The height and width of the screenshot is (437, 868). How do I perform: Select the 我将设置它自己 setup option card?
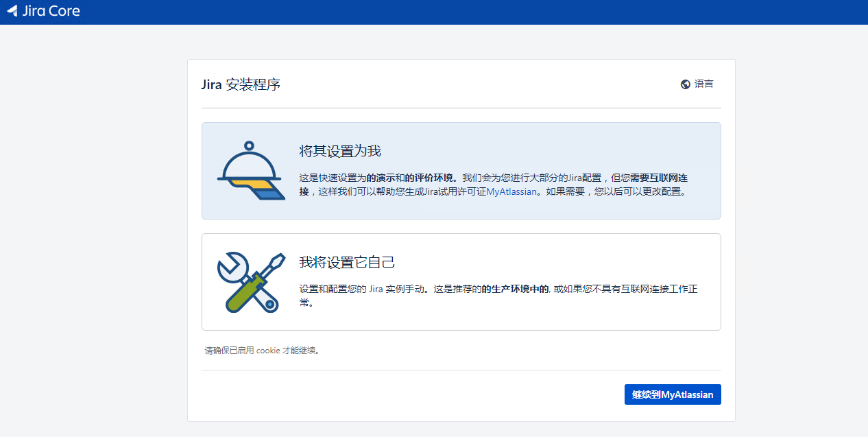(461, 282)
